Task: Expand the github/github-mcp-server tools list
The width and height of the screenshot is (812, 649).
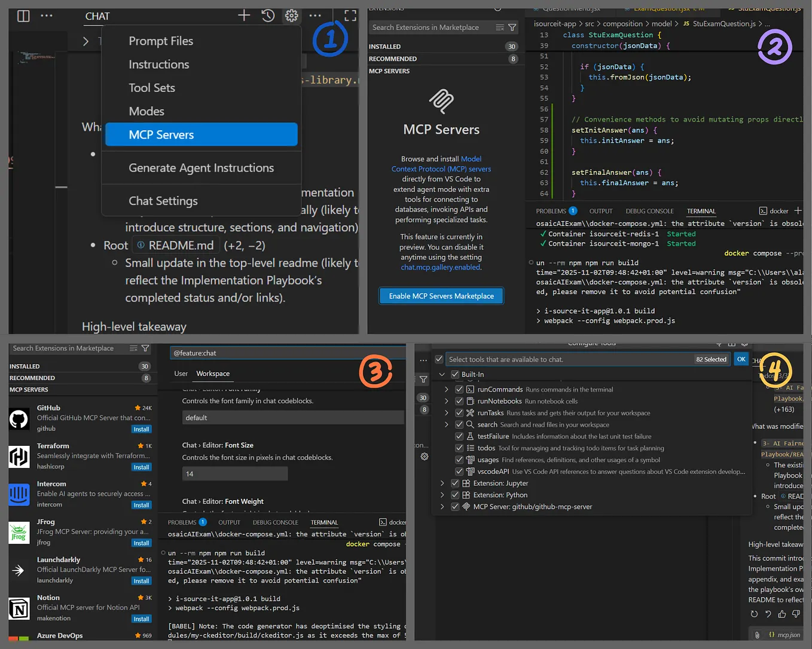Action: 442,506
